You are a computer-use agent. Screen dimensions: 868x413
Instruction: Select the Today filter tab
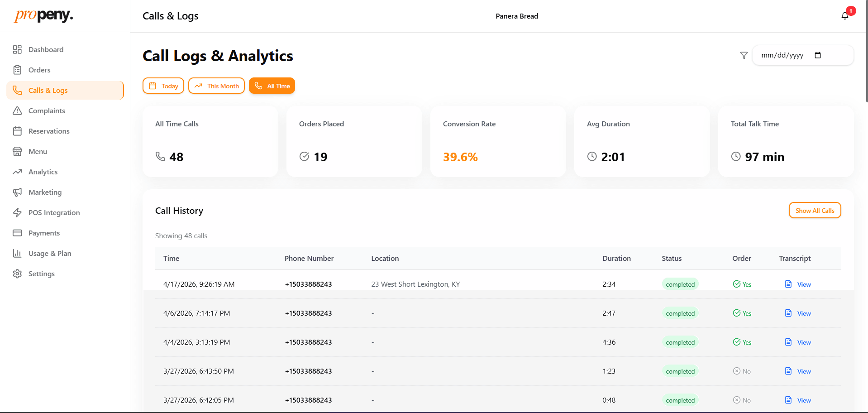point(163,86)
